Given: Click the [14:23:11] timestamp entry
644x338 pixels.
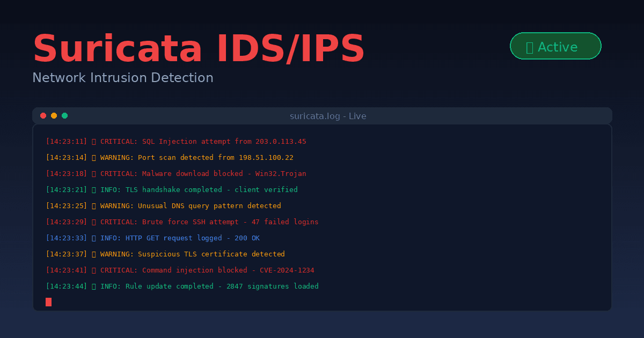Looking at the screenshot, I should coord(66,141).
